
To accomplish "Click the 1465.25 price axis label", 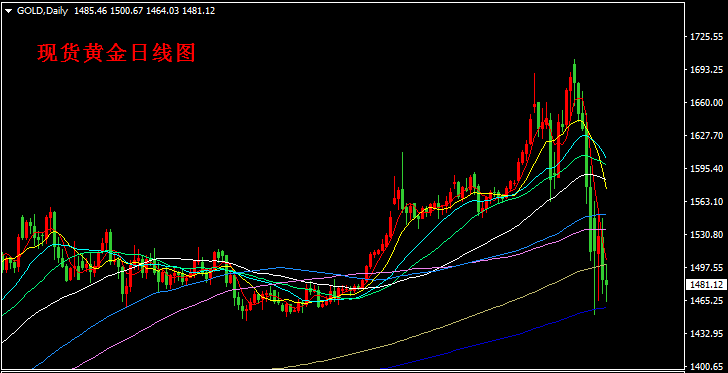I will 707,301.
